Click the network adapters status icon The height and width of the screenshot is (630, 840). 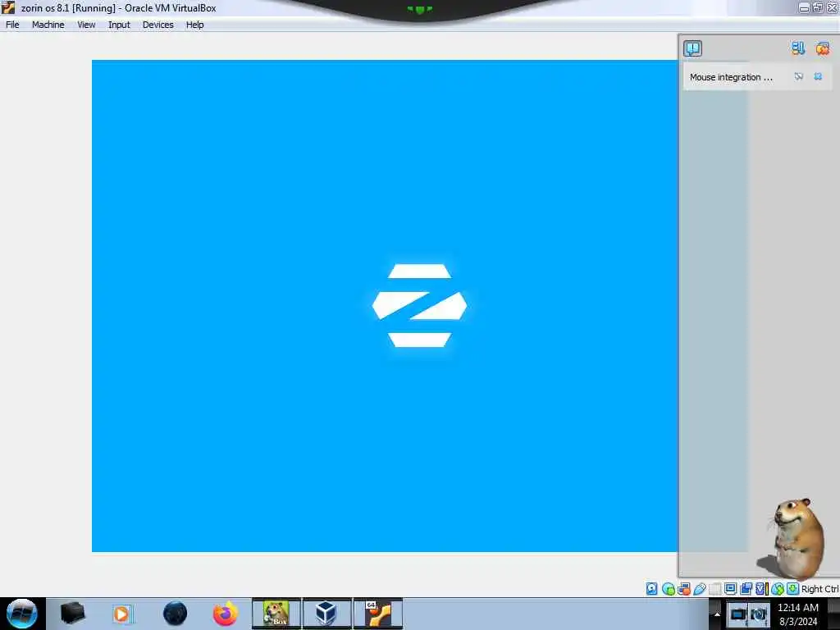pyautogui.click(x=683, y=589)
